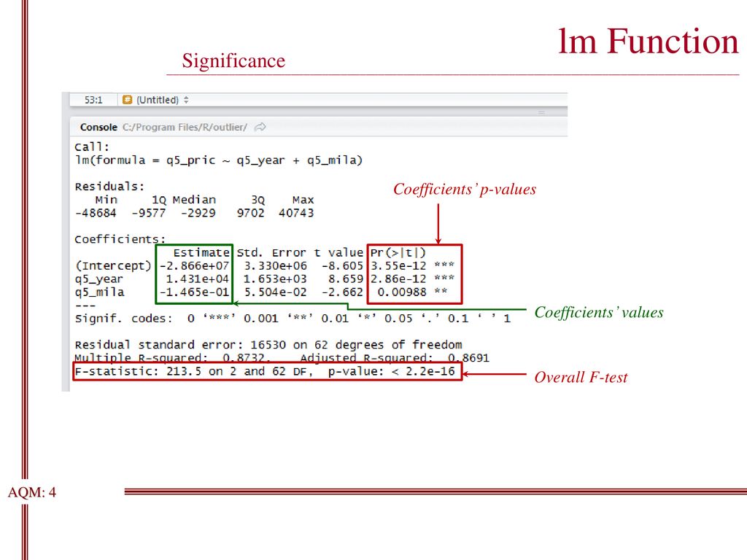Select the q5_year row label
This screenshot has width=747, height=560.
point(98,279)
